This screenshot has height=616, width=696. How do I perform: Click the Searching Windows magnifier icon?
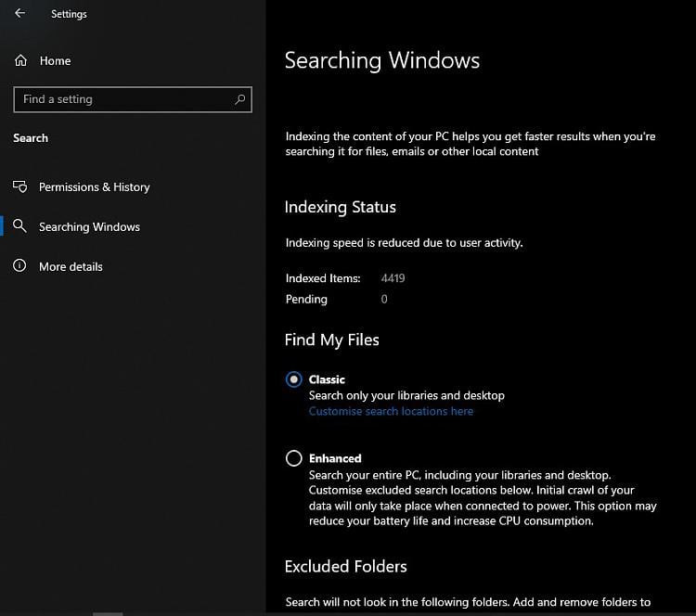19,225
